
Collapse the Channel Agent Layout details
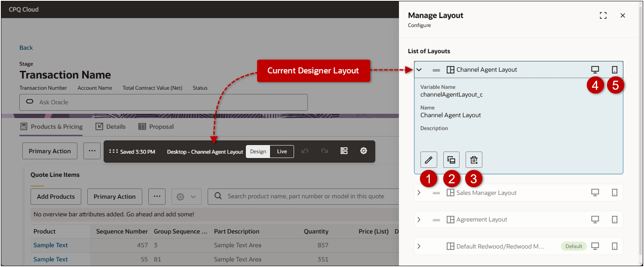pyautogui.click(x=419, y=69)
